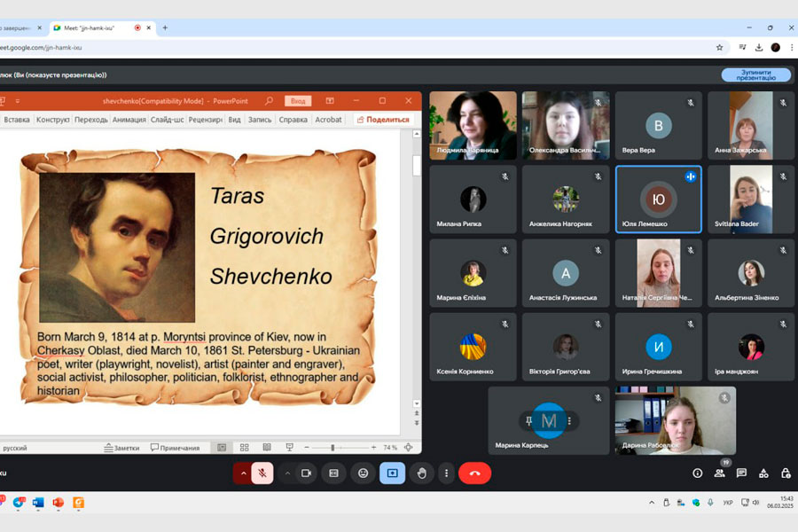Toggle the camera on or off
The width and height of the screenshot is (798, 532).
[306, 473]
